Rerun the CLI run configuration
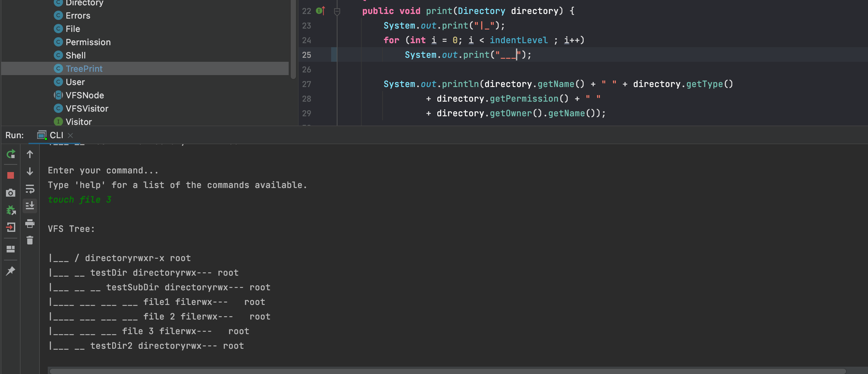 point(11,154)
